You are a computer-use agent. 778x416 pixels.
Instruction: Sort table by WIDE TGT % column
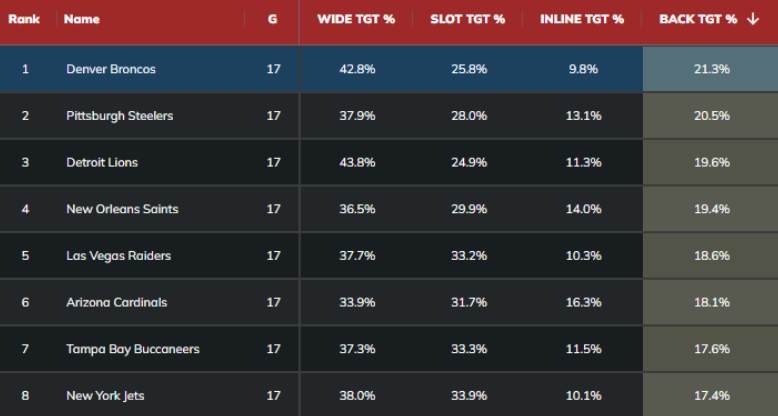(x=357, y=19)
